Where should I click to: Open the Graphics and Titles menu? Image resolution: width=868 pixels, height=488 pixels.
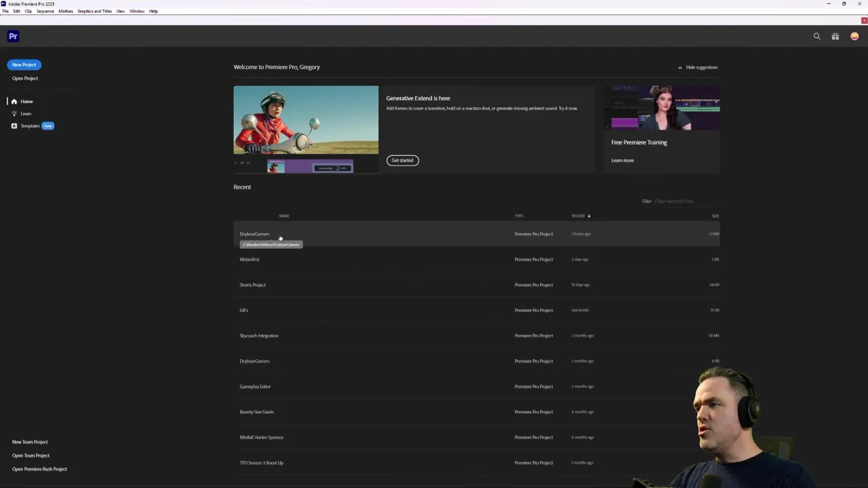pos(94,12)
